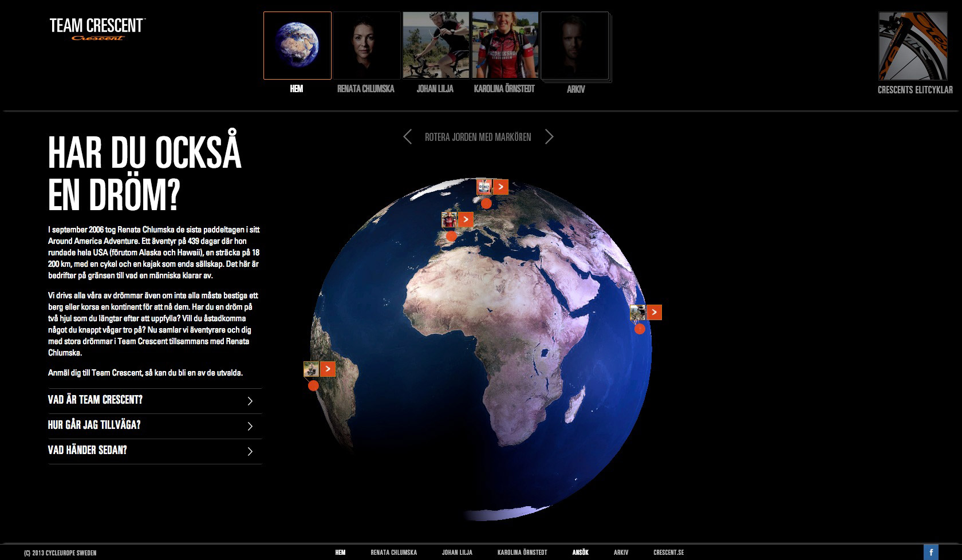The width and height of the screenshot is (962, 560).
Task: Open the Spain marker arrow on globe
Action: (x=466, y=220)
